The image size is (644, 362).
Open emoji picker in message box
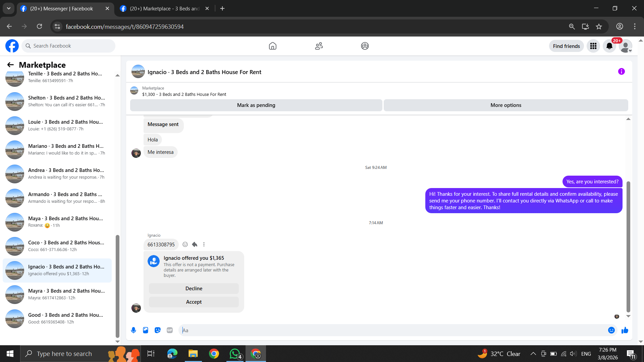[611, 330]
